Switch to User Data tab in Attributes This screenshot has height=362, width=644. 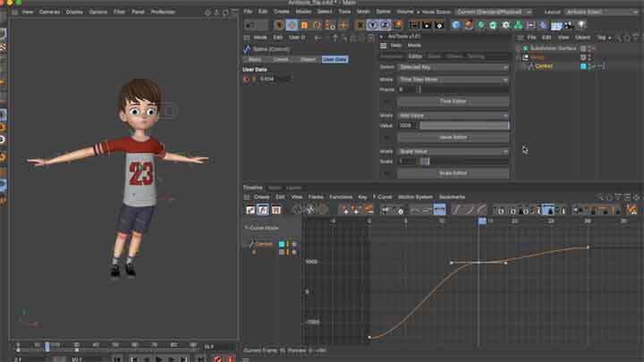(335, 60)
